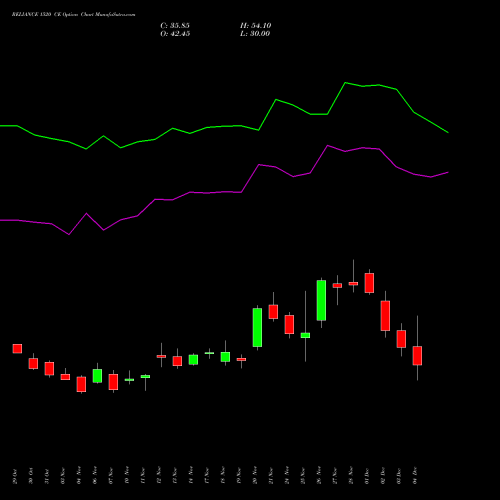The height and width of the screenshot is (500, 500).
Task: Click the 06 Nov date label
Action: [95, 475]
